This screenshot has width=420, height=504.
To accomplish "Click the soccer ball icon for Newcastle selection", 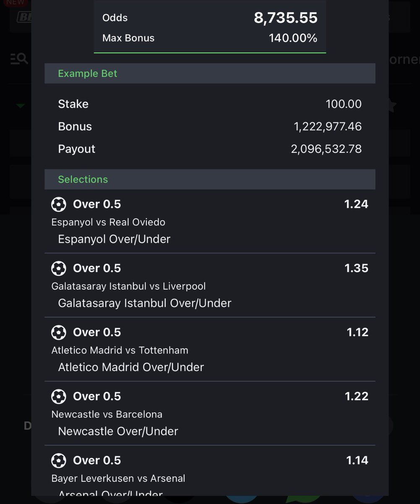I will tap(59, 396).
